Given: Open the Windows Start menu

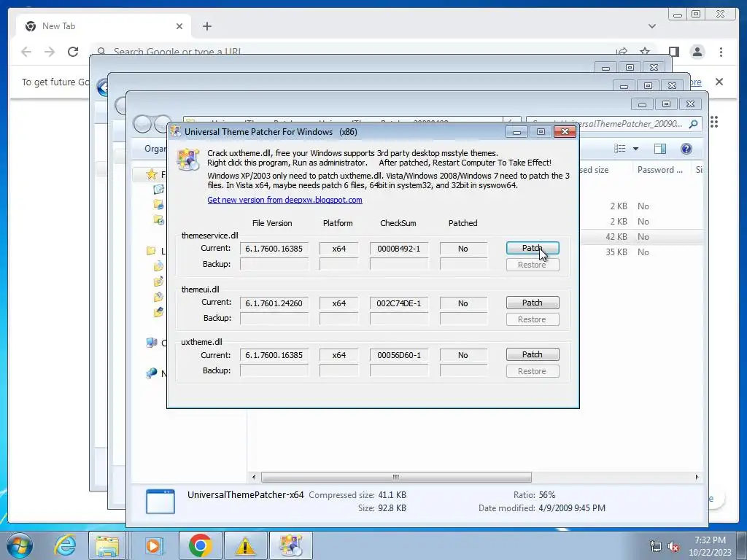Looking at the screenshot, I should [19, 545].
